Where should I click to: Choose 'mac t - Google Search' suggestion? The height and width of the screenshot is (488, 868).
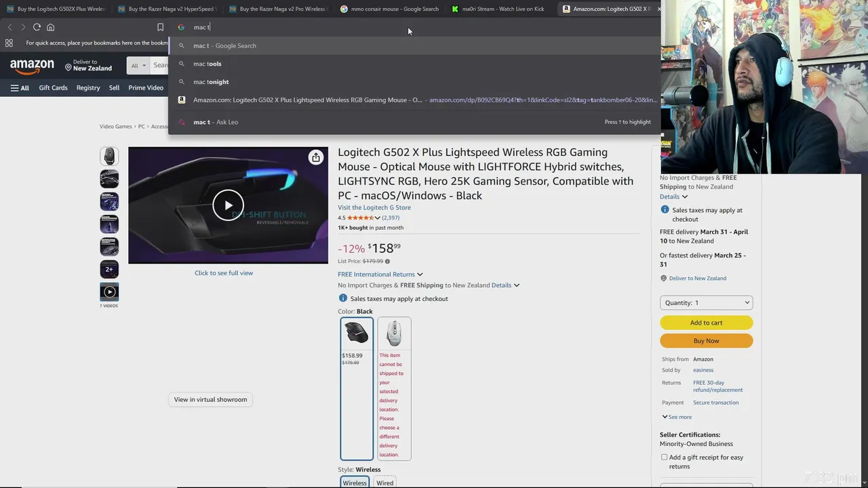pyautogui.click(x=414, y=45)
